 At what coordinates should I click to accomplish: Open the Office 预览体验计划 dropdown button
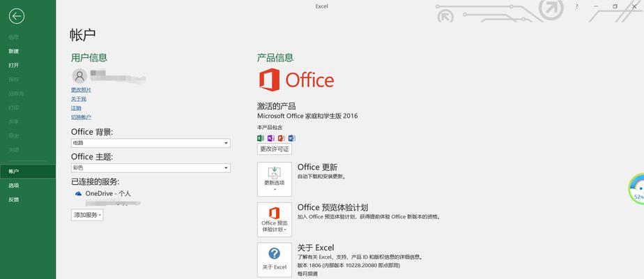(x=275, y=220)
